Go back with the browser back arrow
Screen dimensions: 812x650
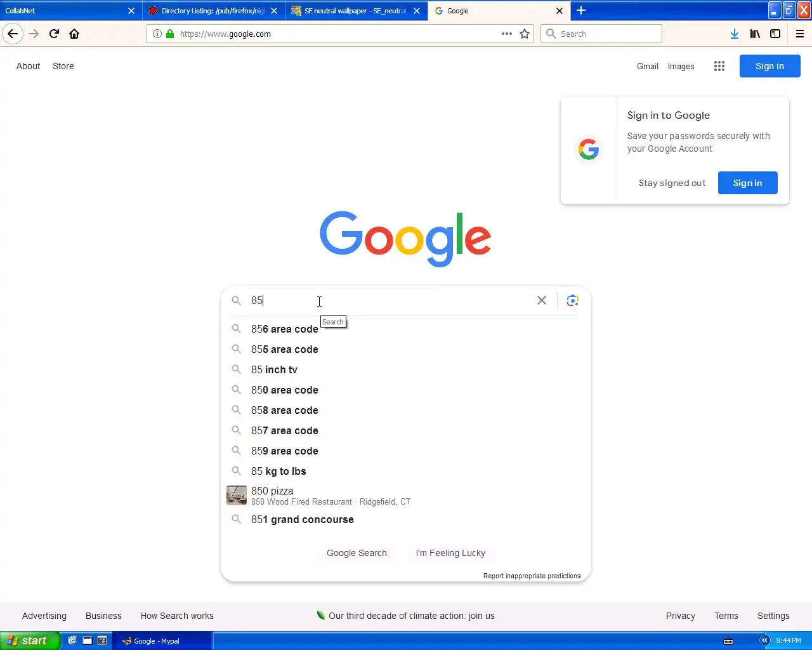13,34
